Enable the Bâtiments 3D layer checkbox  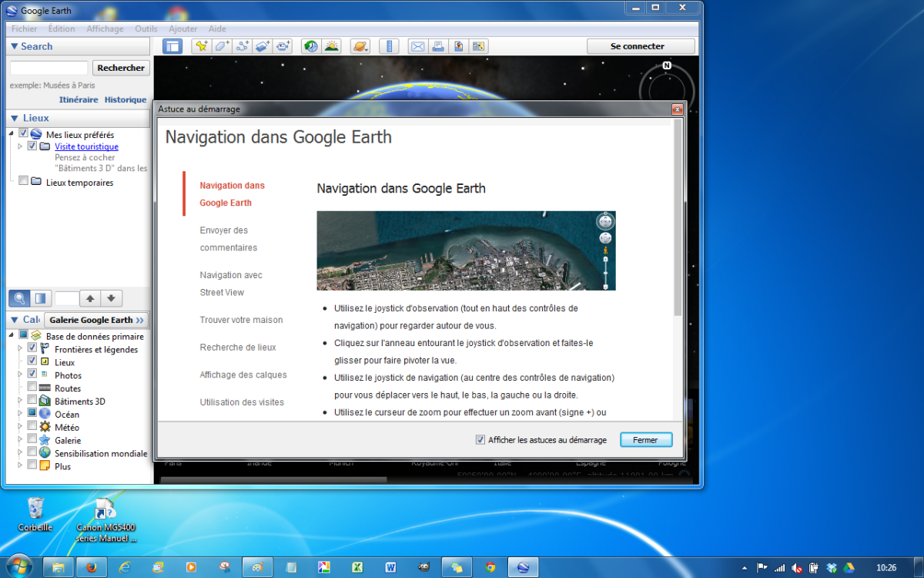[x=32, y=400]
